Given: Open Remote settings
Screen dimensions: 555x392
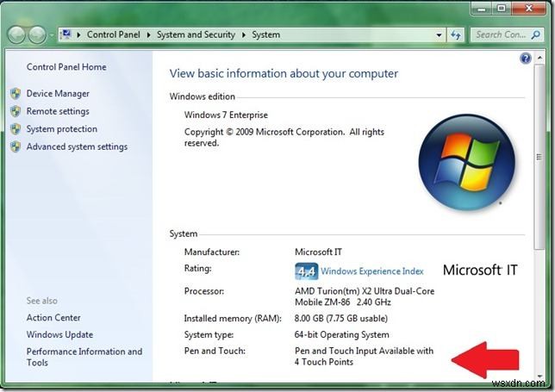Looking at the screenshot, I should tap(58, 111).
